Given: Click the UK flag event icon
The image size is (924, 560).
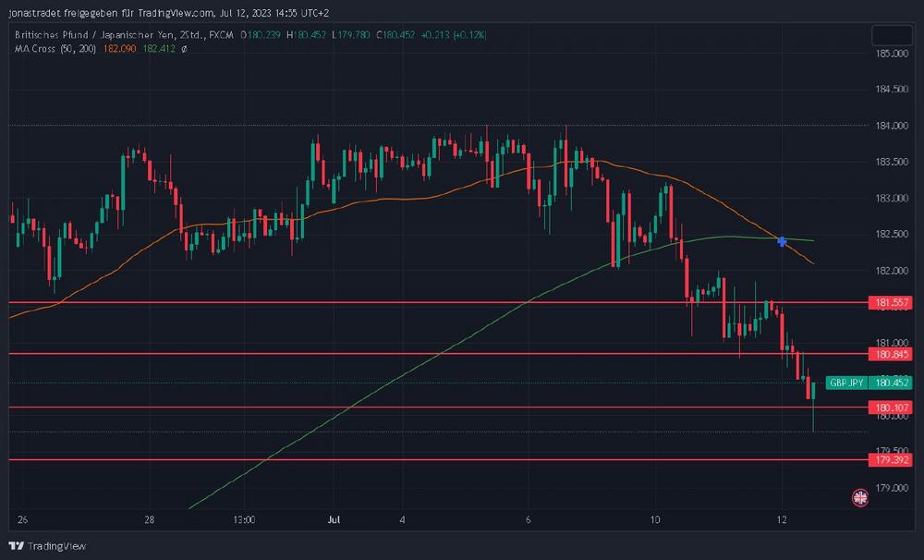Looking at the screenshot, I should [x=860, y=497].
